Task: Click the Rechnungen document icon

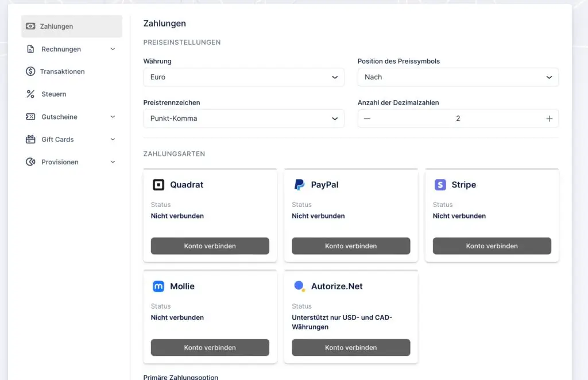Action: pyautogui.click(x=30, y=49)
